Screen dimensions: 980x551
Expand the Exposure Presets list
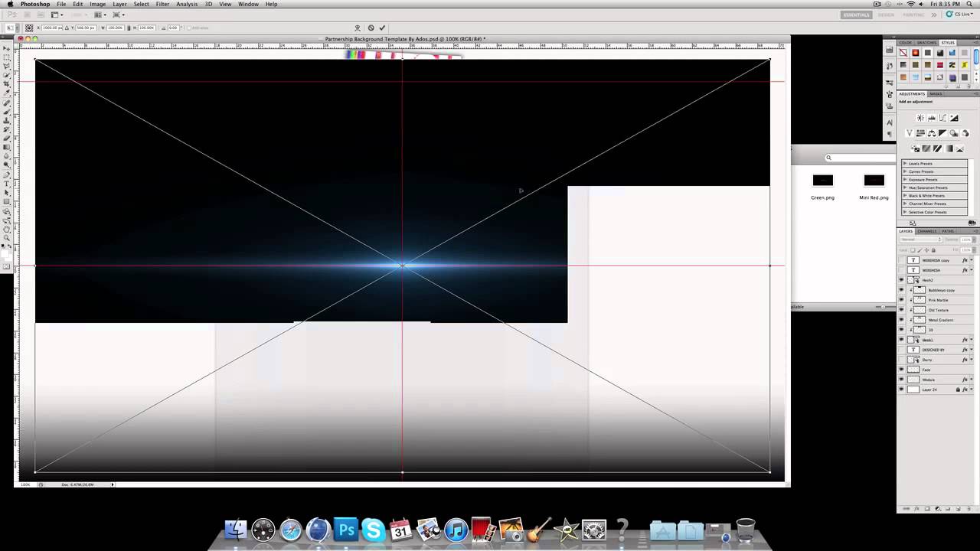[905, 180]
